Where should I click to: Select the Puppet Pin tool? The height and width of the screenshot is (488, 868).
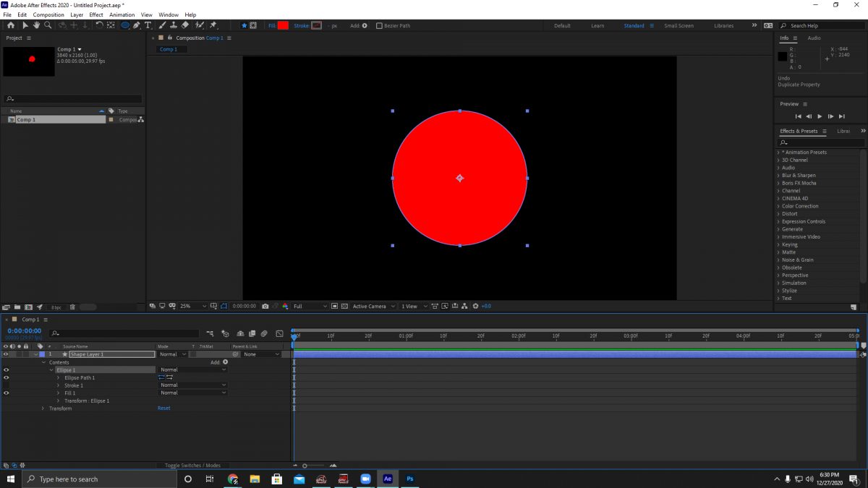213,25
